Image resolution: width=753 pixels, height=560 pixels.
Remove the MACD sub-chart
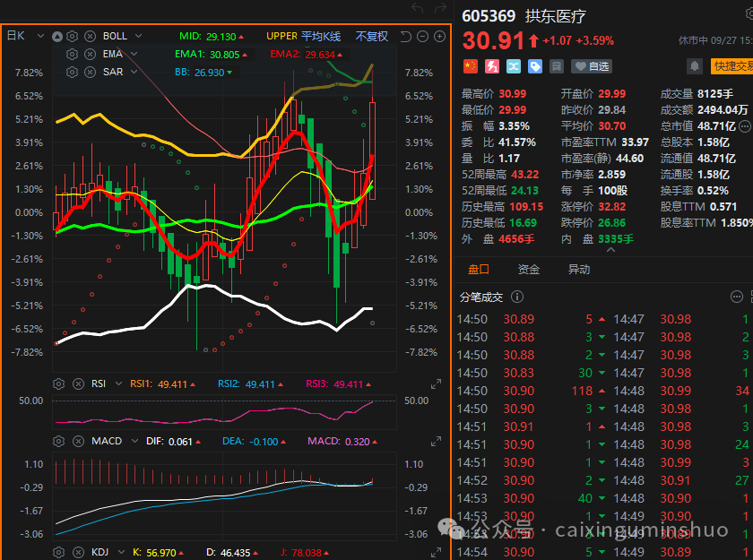[x=78, y=441]
